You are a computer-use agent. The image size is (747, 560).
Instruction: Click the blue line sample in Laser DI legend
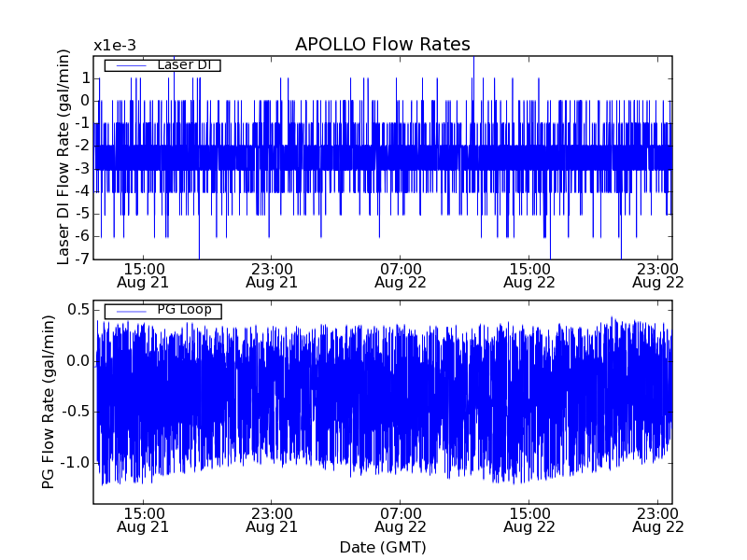click(132, 65)
